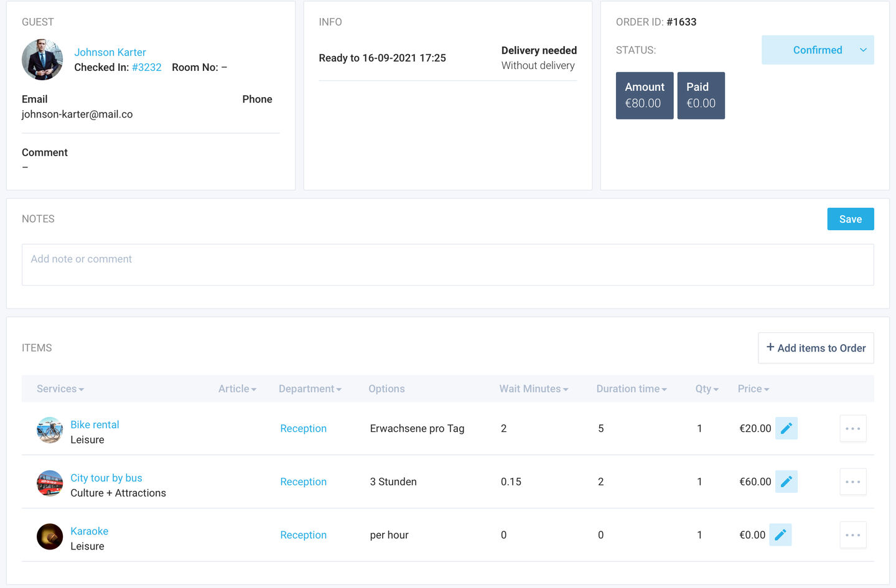Click Culture + Attractions category text

tap(118, 493)
